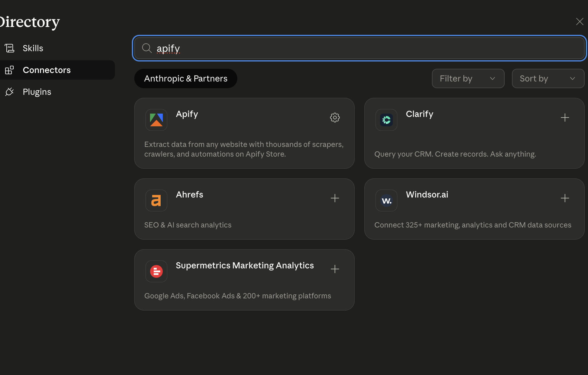Add the Clarify connector with plus icon
Image resolution: width=588 pixels, height=375 pixels.
pos(565,118)
